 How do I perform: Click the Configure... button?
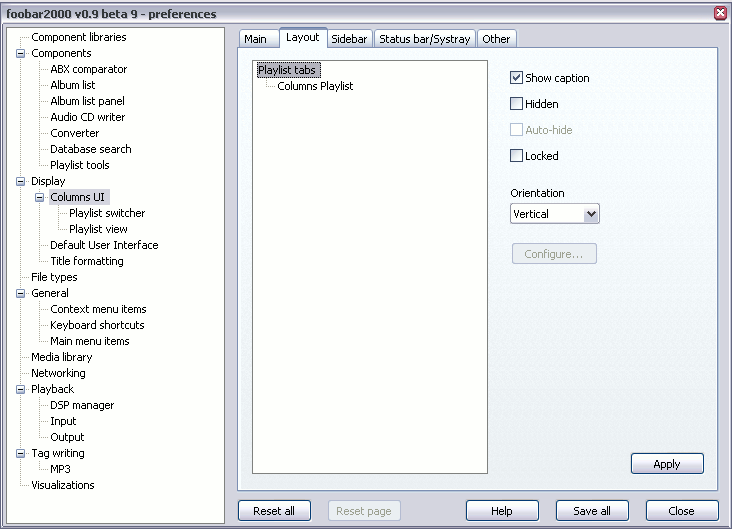click(x=554, y=254)
